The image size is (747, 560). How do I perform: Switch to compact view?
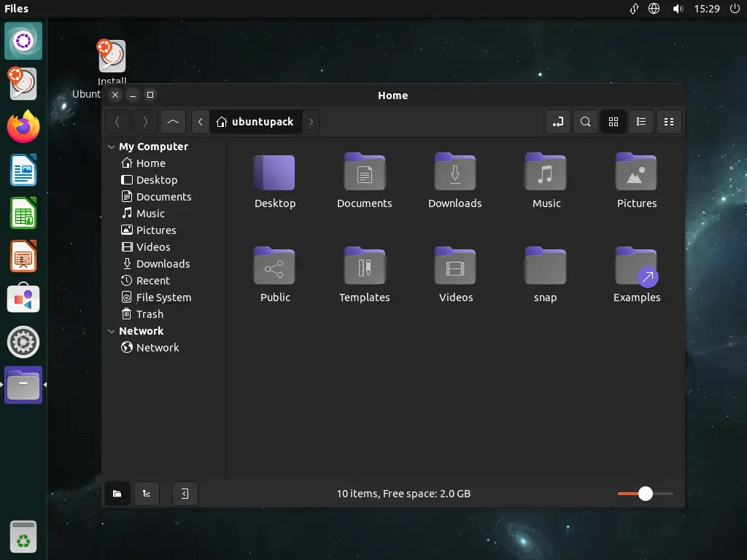[x=669, y=122]
